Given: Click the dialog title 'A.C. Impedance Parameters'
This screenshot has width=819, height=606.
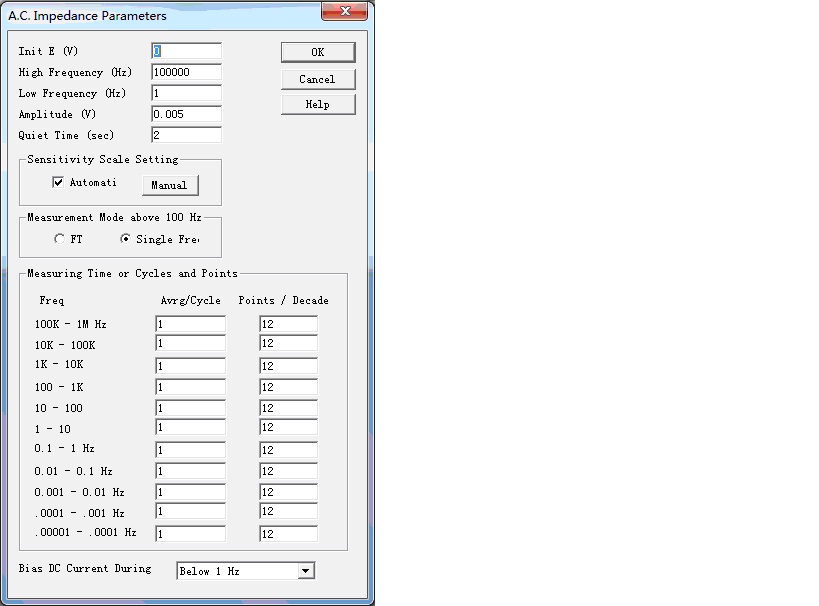Looking at the screenshot, I should pos(87,16).
